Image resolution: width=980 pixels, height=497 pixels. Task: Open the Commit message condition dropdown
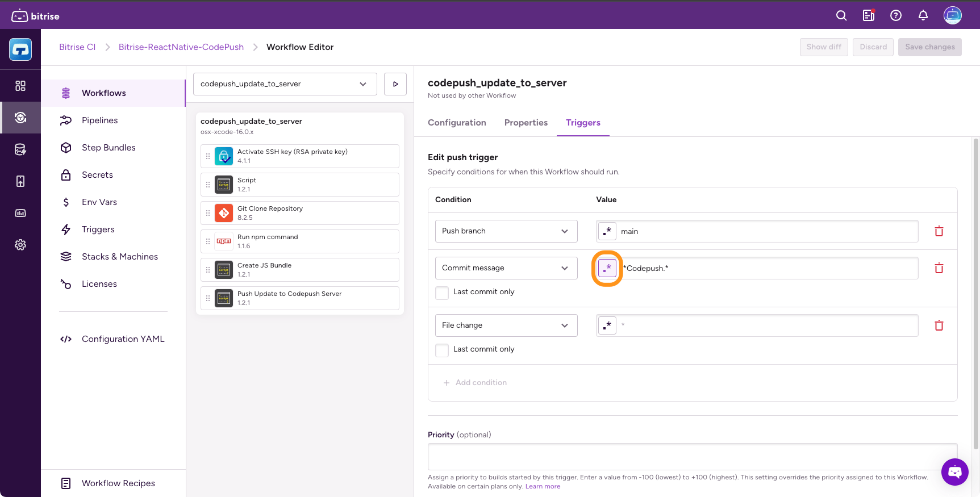point(506,268)
